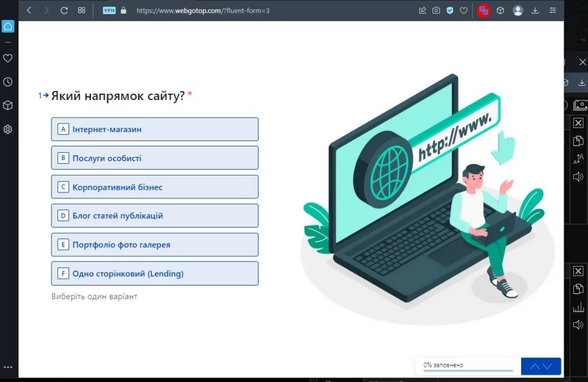Open sidebar bookmarks heart icon
The image size is (588, 382).
coord(8,57)
